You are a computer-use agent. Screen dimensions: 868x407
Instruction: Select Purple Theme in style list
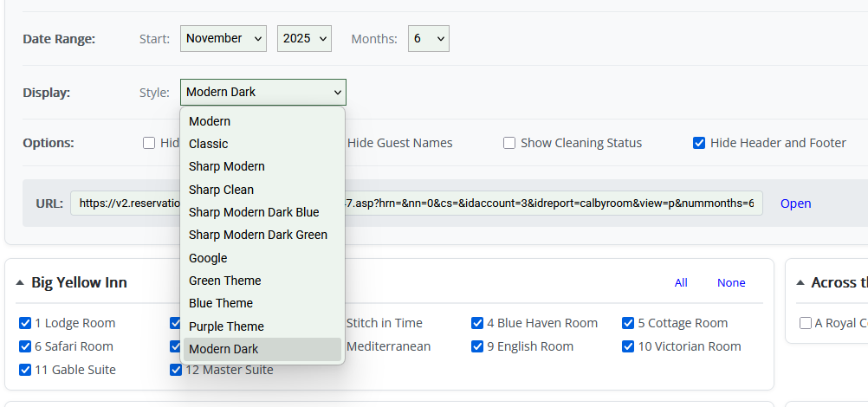click(x=226, y=326)
